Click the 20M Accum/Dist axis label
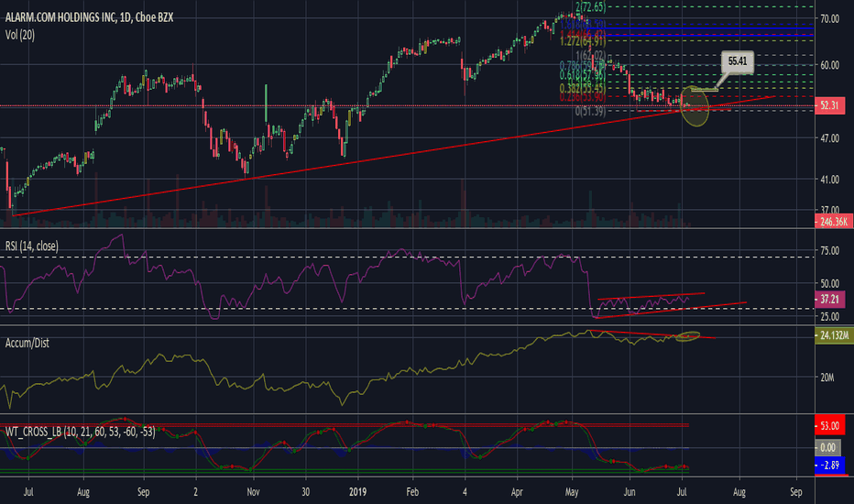Screen dimensions: 854x504 pyautogui.click(x=827, y=377)
